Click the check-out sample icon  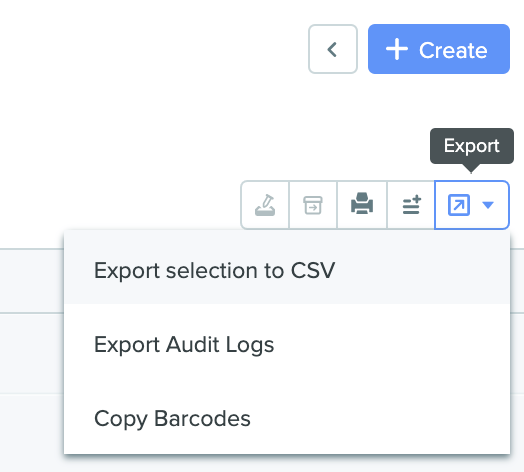tap(265, 205)
